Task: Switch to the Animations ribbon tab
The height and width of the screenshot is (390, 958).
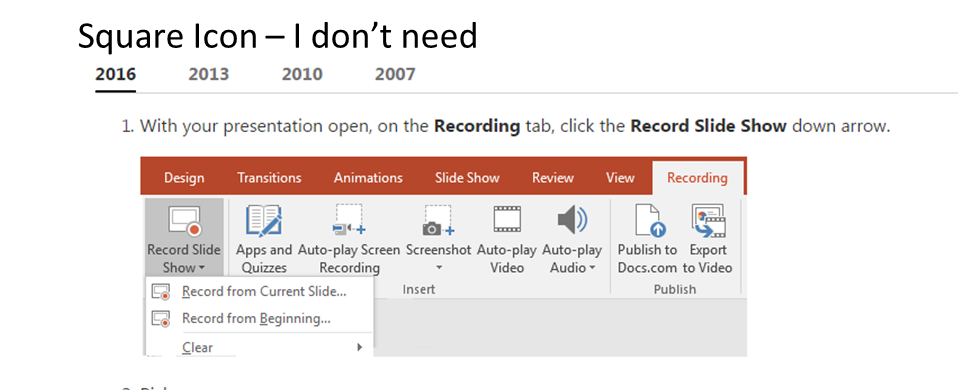Action: (x=368, y=178)
